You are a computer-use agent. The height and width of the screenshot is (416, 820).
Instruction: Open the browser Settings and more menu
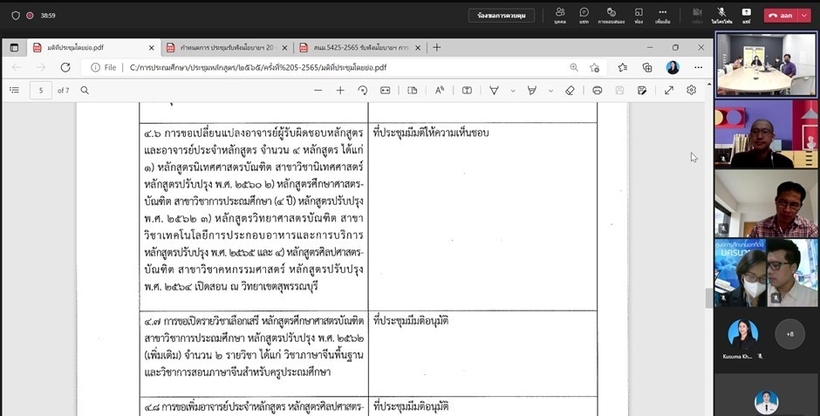[698, 68]
